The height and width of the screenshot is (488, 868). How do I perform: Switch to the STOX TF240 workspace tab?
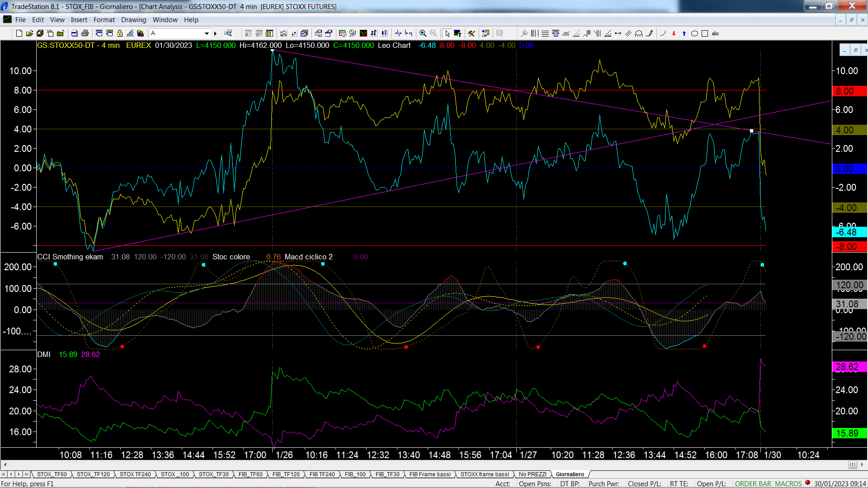tap(135, 474)
